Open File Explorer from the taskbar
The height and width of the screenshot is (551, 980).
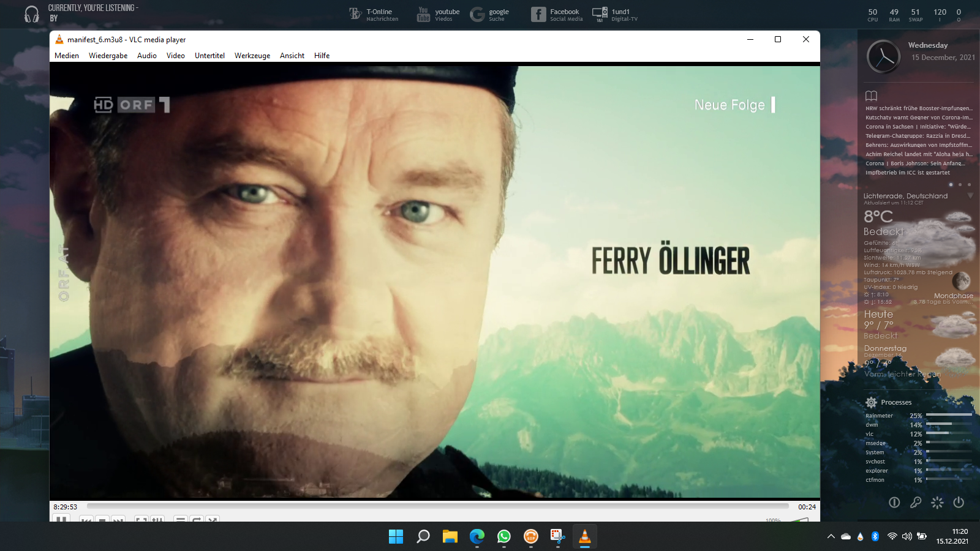click(450, 536)
